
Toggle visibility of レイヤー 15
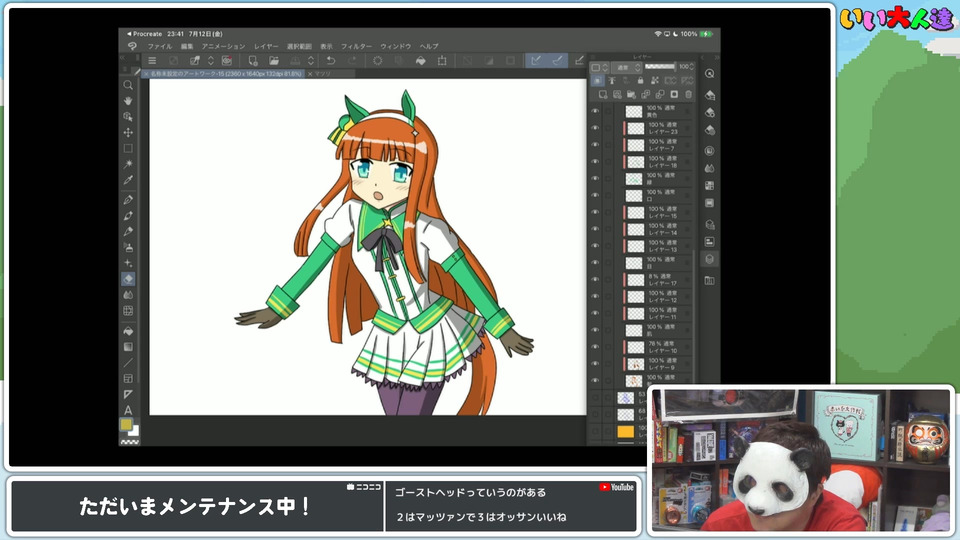coord(595,213)
